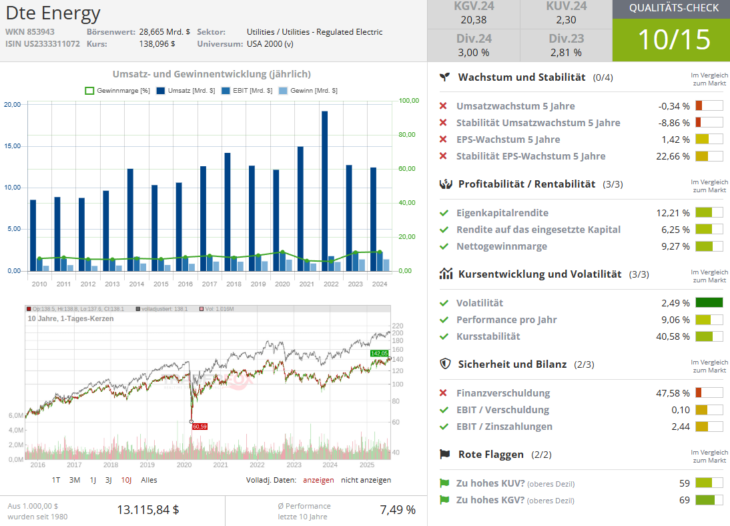Click the Profitabilität / Rentabilität section icon

pos(446,184)
